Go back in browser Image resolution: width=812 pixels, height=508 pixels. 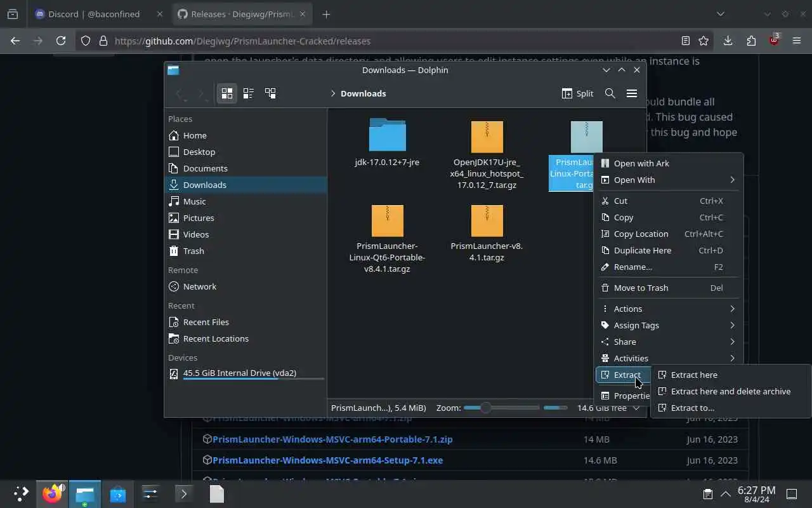[15, 41]
